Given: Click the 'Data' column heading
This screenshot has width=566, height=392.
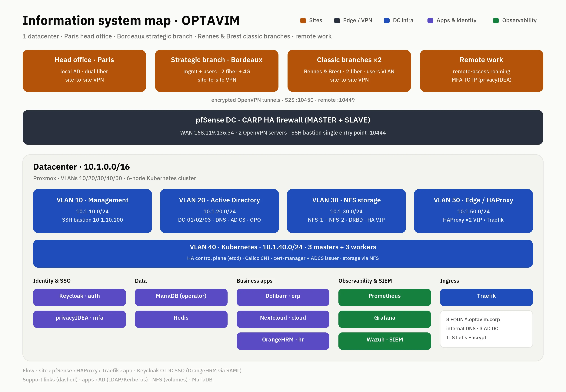Looking at the screenshot, I should point(141,281).
